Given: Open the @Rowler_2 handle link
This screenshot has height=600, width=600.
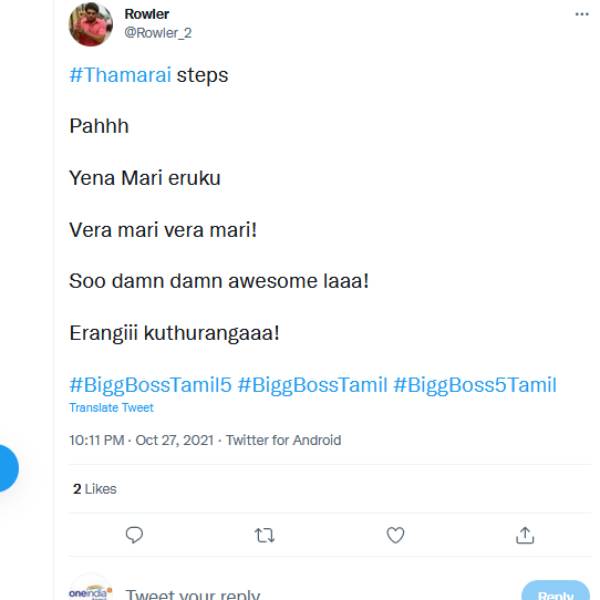Looking at the screenshot, I should 157,32.
